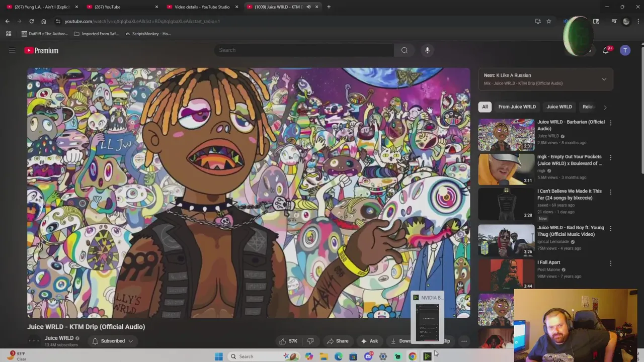Open Microsoft Edge from taskbar

339,356
